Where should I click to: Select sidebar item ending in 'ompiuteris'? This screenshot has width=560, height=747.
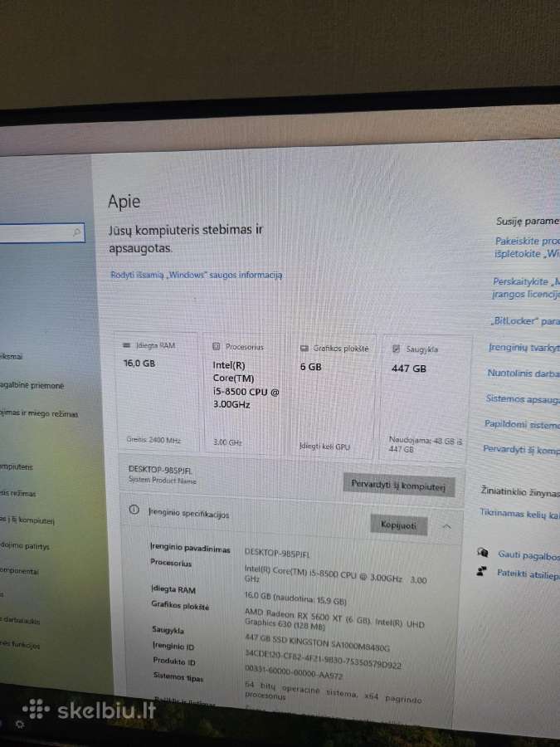point(17,466)
